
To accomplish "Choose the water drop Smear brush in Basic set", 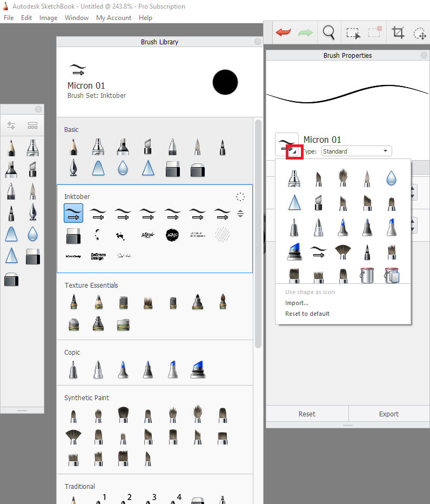I will tap(123, 168).
